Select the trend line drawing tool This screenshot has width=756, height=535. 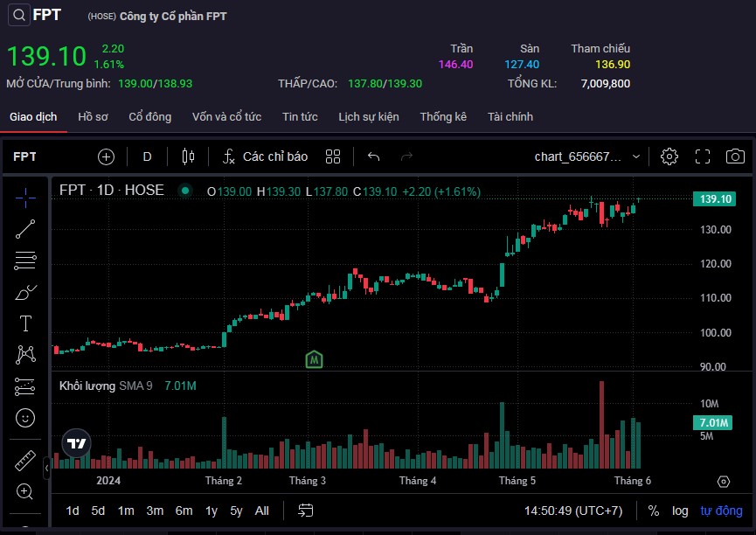[x=25, y=229]
